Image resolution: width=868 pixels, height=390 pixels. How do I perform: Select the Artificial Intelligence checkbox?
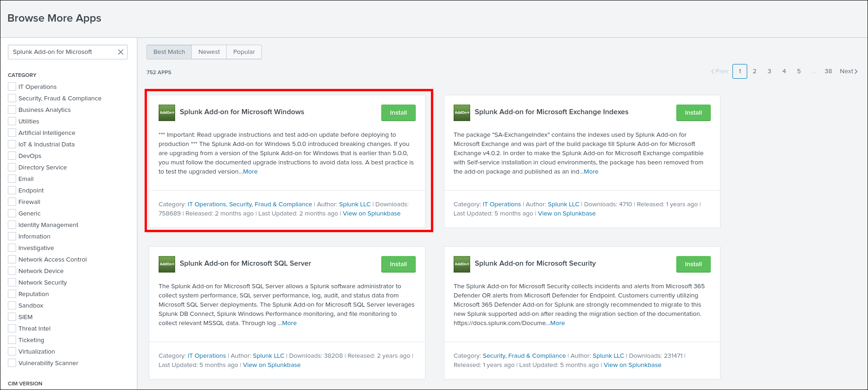click(x=12, y=133)
